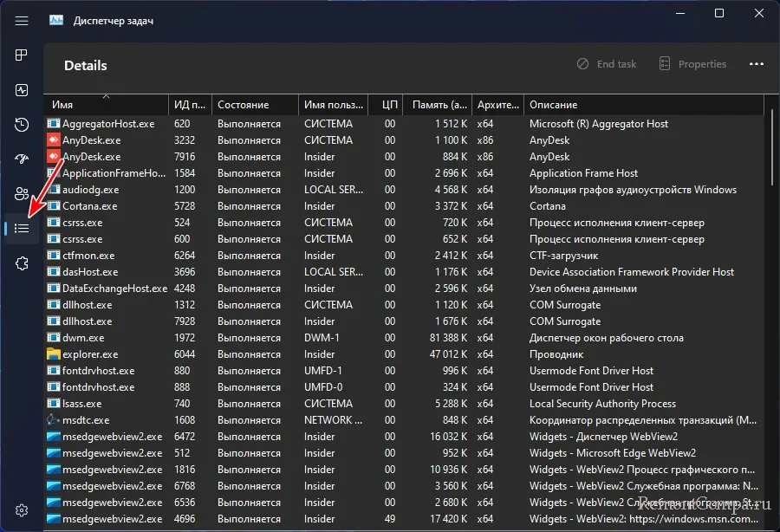
Task: Click the lsass.exe process icon
Action: tap(53, 403)
